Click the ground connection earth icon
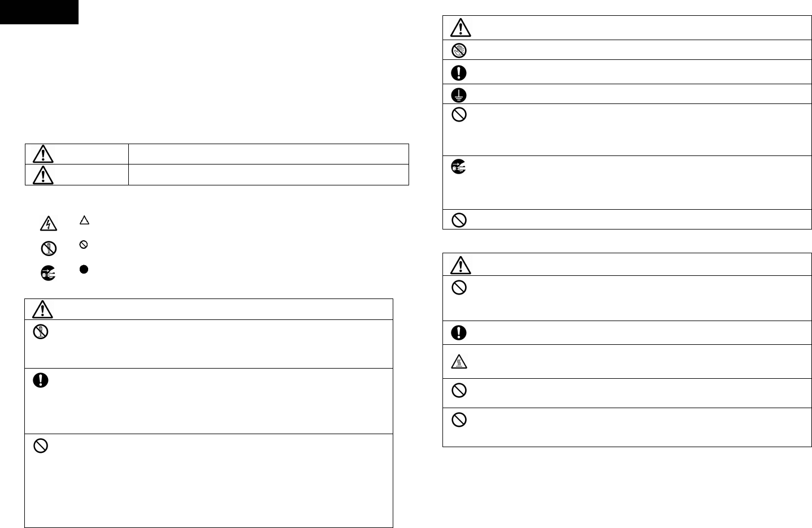 tap(459, 94)
